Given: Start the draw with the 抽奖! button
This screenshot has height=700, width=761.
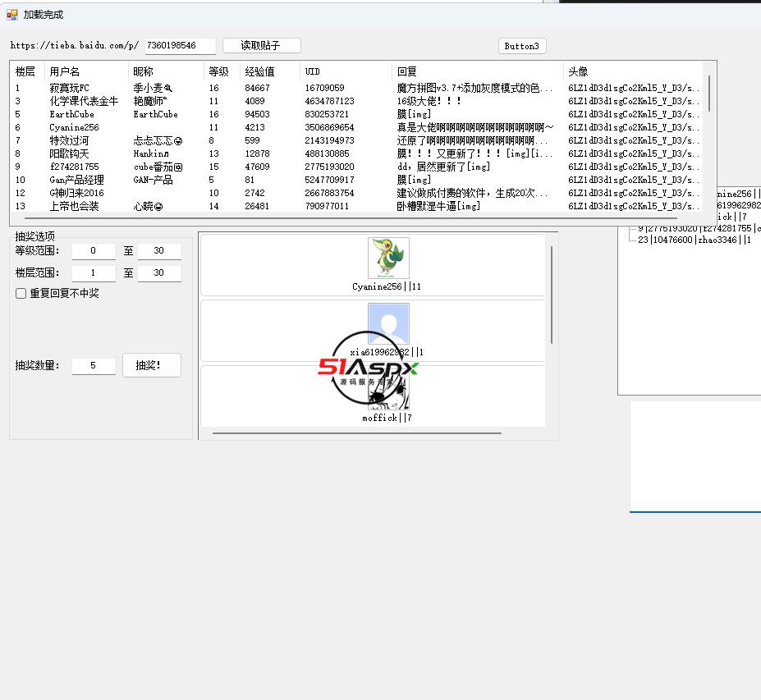Looking at the screenshot, I should click(152, 366).
